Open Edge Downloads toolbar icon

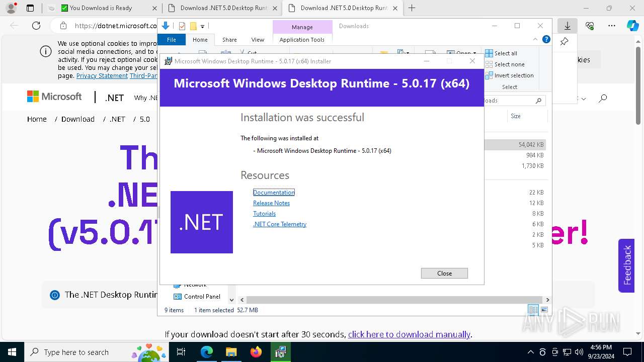[568, 26]
